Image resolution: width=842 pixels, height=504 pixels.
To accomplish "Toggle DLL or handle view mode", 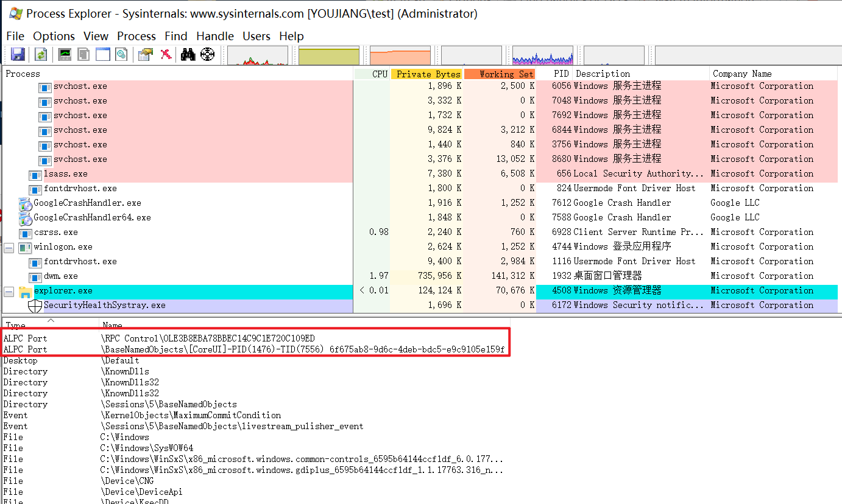I will tap(122, 54).
